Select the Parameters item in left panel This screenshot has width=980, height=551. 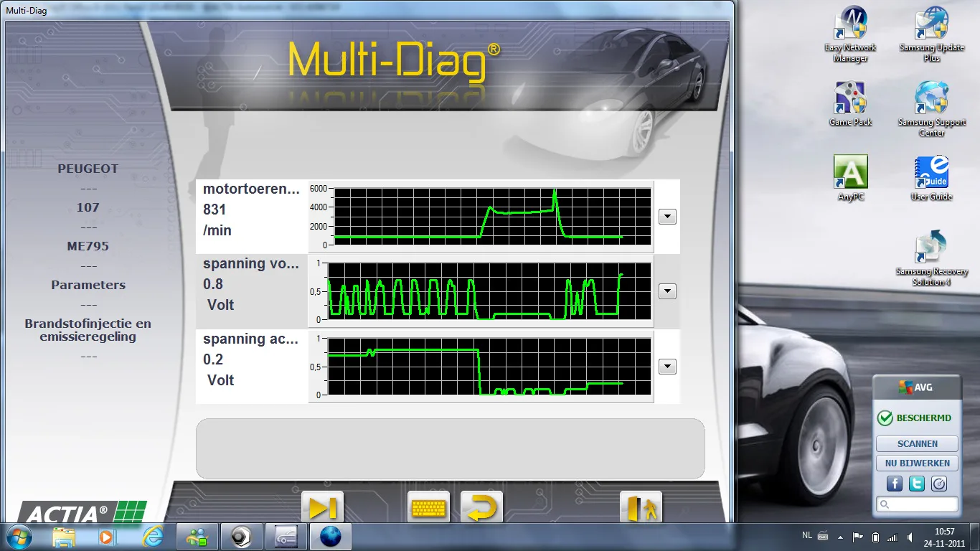point(88,285)
